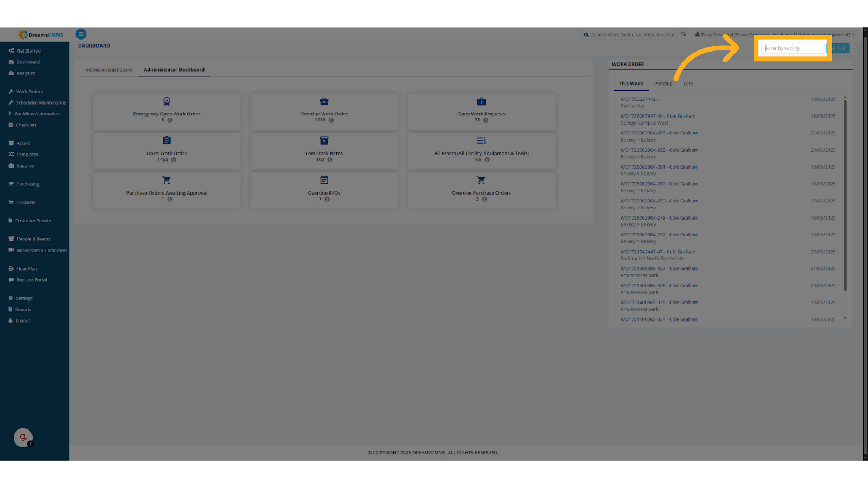Go to Dashboard in the sidebar
868x488 pixels.
(28, 62)
